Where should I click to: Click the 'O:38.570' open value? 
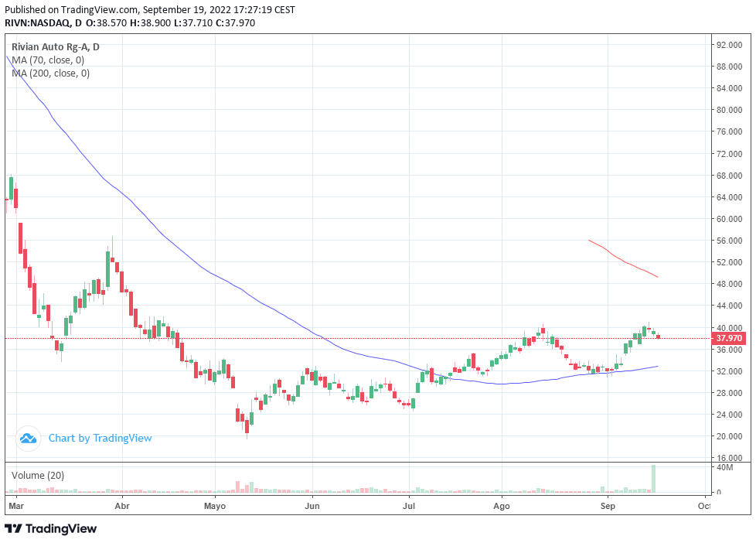click(x=106, y=22)
